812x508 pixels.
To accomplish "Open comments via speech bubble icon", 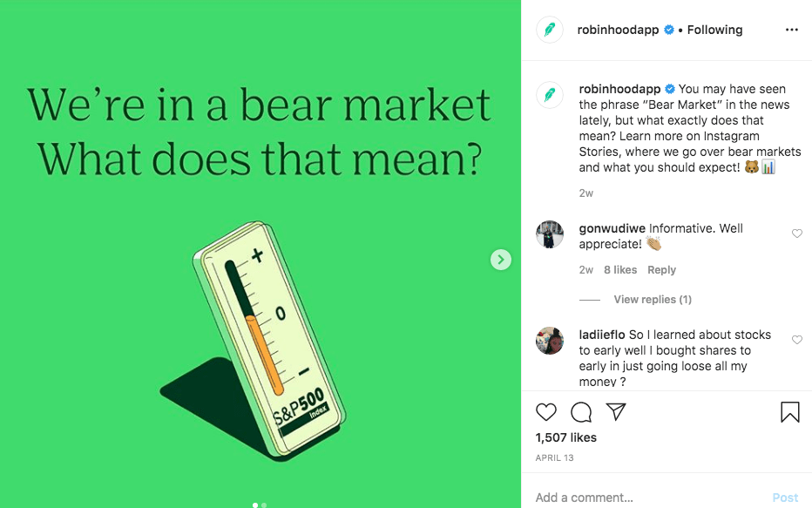I will (x=581, y=412).
